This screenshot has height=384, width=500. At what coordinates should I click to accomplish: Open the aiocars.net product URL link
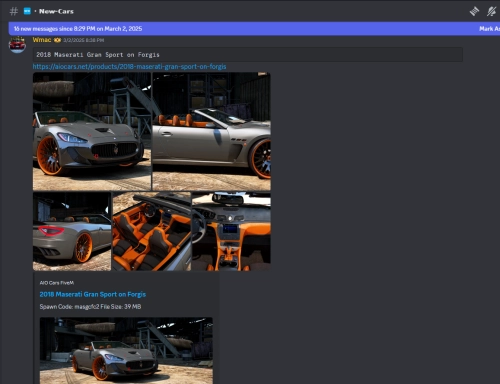(129, 66)
